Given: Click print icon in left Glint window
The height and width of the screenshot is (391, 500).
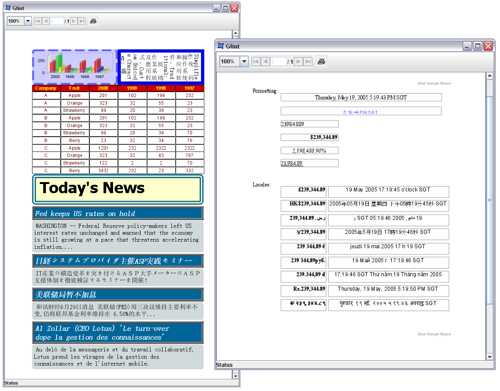Looking at the screenshot, I should [93, 21].
